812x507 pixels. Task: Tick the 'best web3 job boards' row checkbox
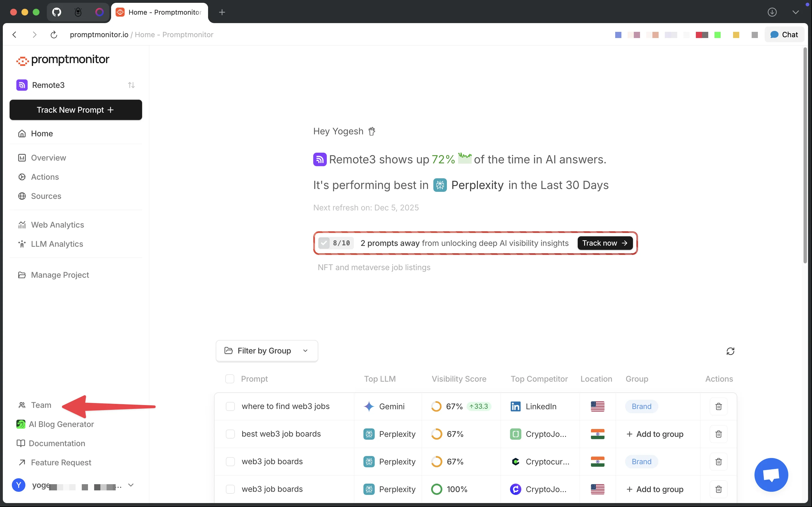[230, 434]
